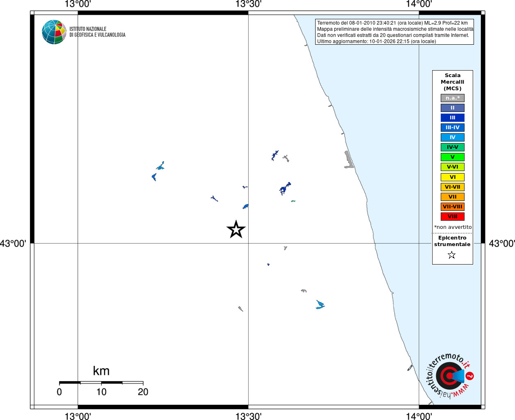Select the VII-VIII intensity legend swatch

point(452,207)
